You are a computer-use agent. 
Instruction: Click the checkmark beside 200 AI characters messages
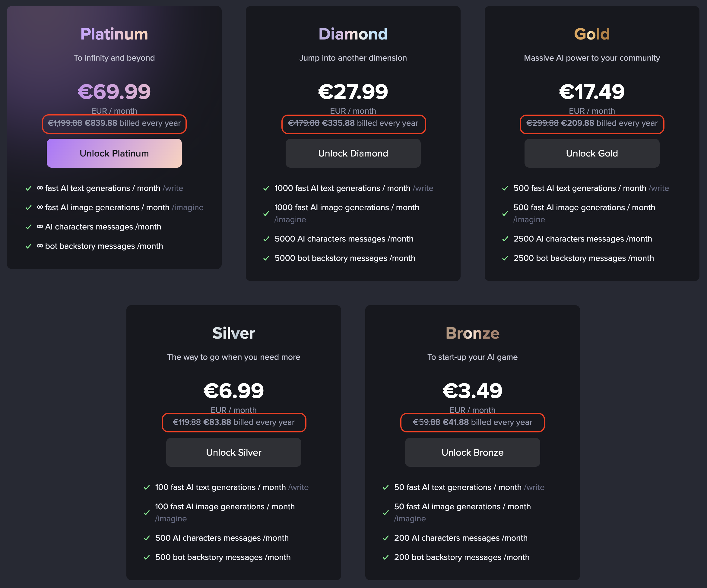pyautogui.click(x=386, y=538)
